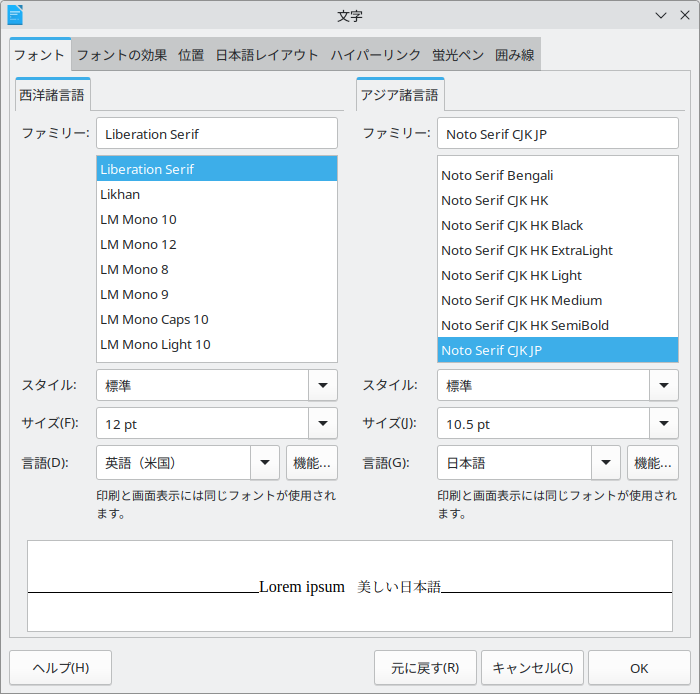The height and width of the screenshot is (694, 700).
Task: Open the フォントの効果 tab
Action: point(122,55)
